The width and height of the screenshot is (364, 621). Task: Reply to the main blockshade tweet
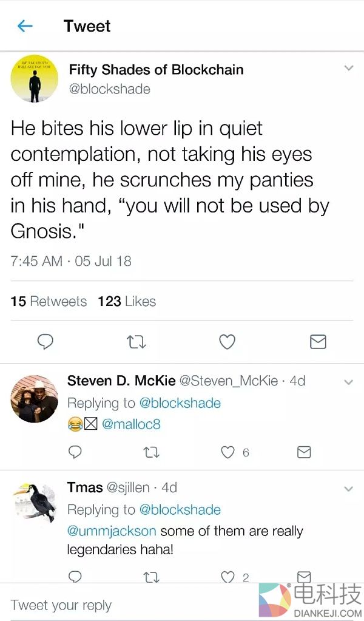click(x=45, y=342)
